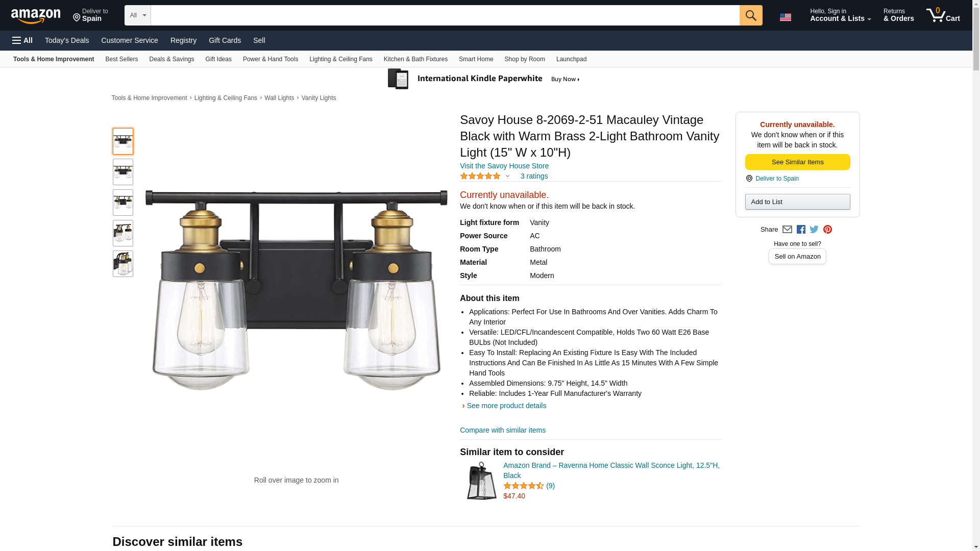Screen dimensions: 980x551
Task: Choose language via the US flag icon
Action: tap(786, 17)
